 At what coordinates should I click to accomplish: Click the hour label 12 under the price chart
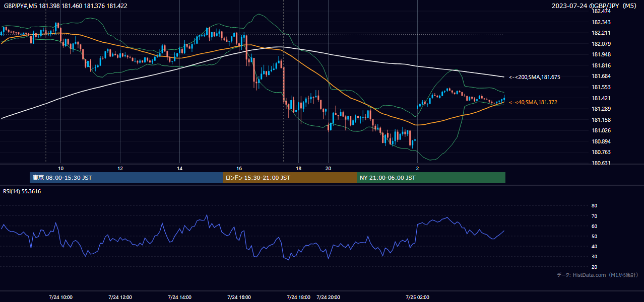[120, 169]
